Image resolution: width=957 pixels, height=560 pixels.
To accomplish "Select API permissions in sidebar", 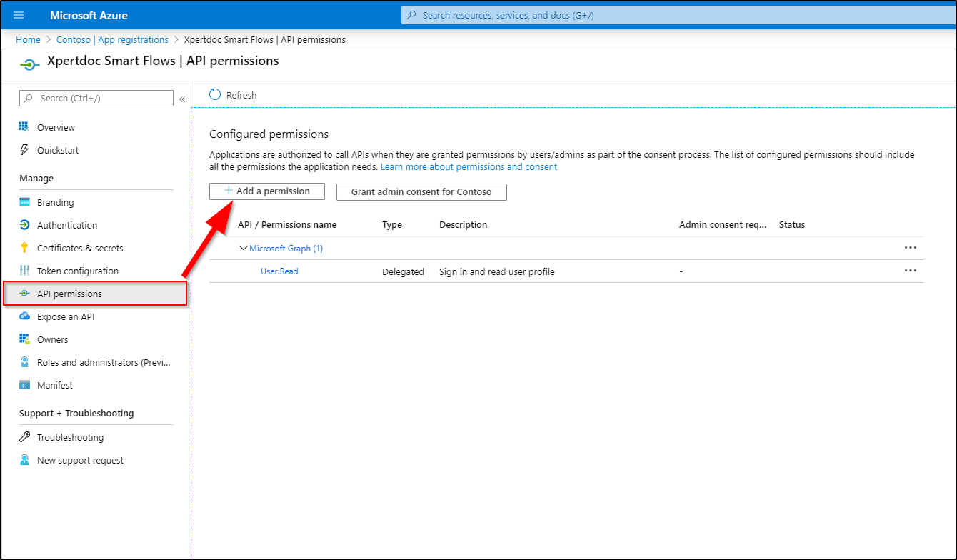I will click(95, 294).
